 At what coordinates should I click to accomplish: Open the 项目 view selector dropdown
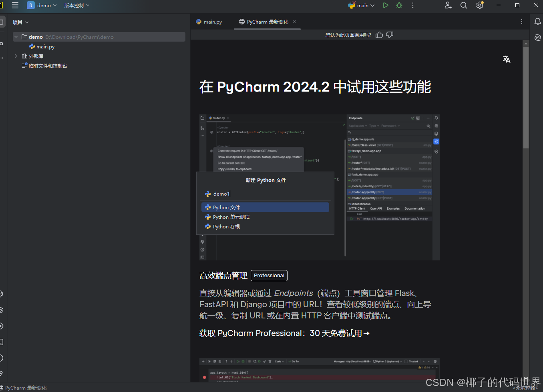click(21, 22)
